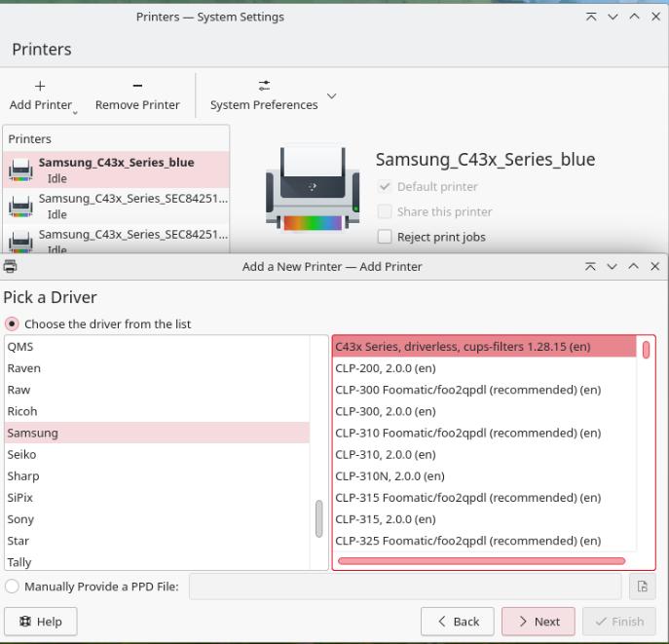Click the large printer illustration in System Settings
669x644 pixels.
tap(313, 189)
